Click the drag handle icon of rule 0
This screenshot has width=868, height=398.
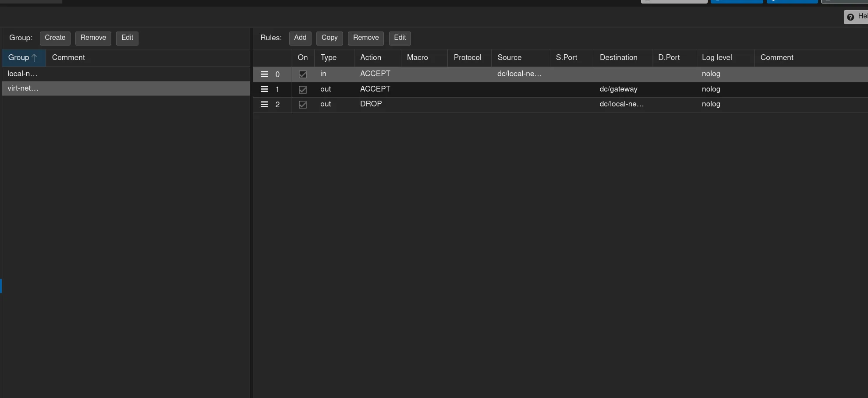pos(264,74)
